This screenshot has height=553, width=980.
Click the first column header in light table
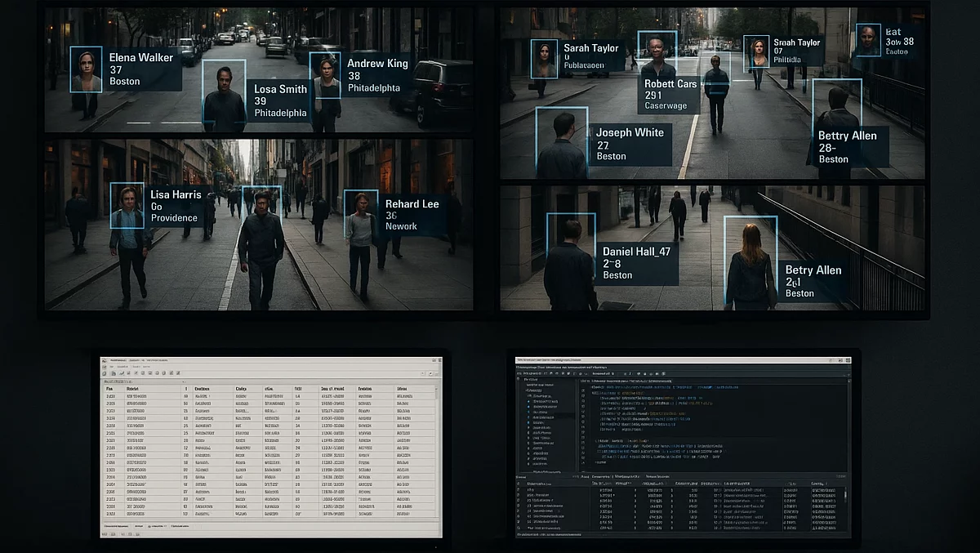tap(111, 390)
